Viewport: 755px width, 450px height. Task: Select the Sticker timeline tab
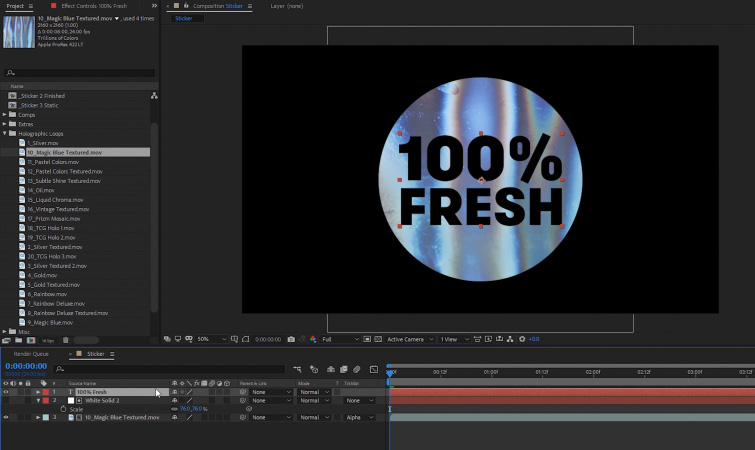tap(95, 354)
